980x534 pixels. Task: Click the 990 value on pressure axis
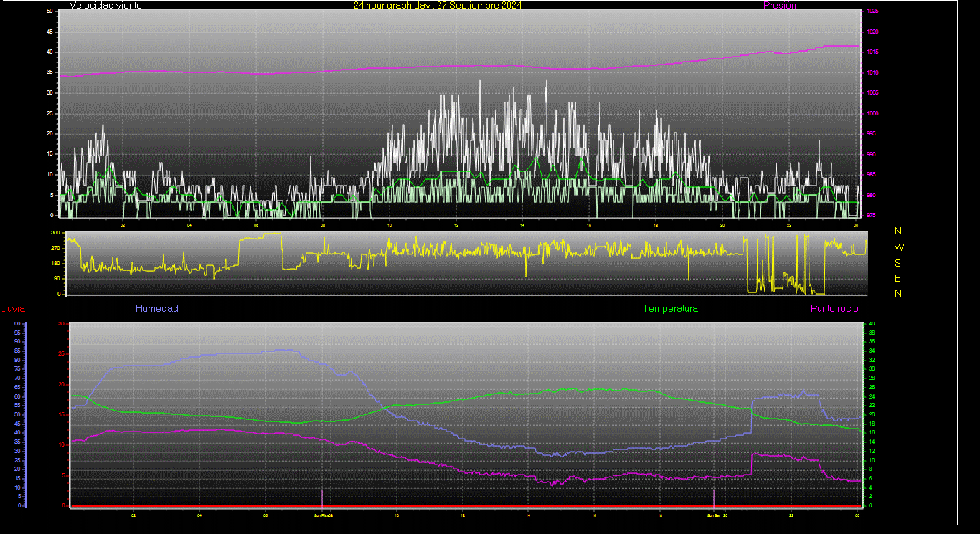871,155
